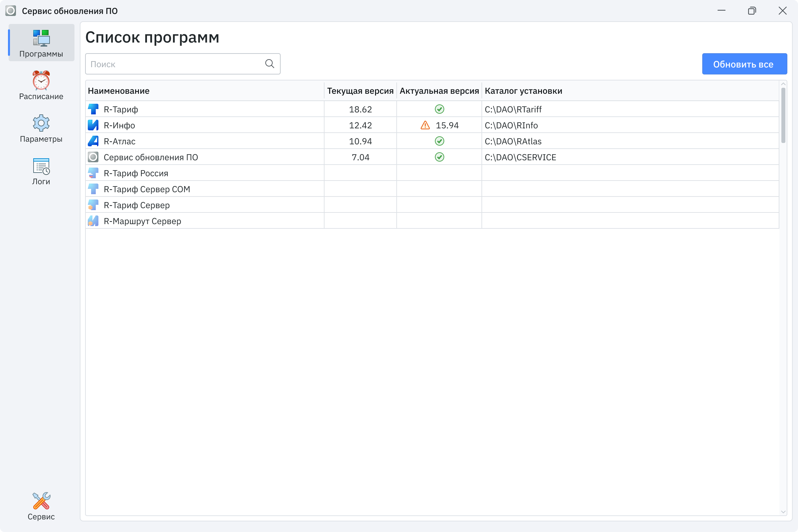
Task: Click the scrollbar down arrow
Action: pyautogui.click(x=783, y=512)
